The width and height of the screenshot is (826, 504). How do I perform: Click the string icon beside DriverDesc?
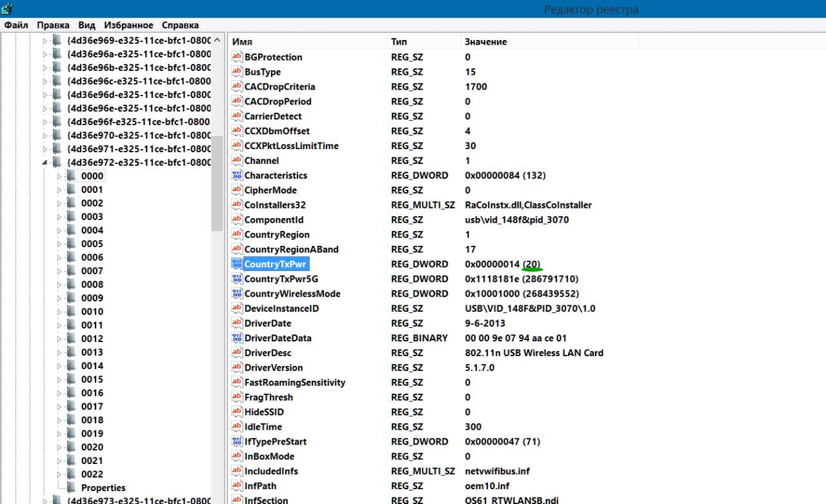(x=237, y=353)
